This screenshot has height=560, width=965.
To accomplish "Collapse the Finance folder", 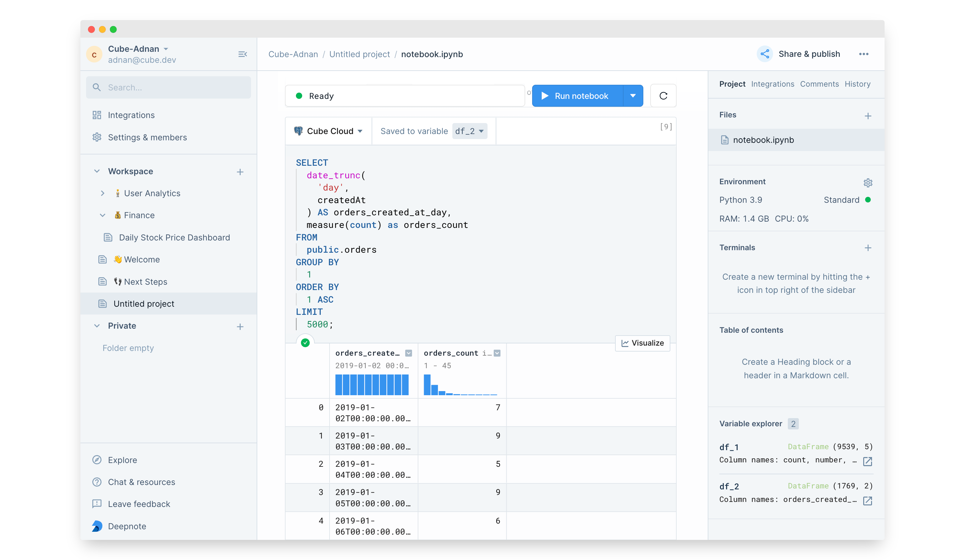I will pos(103,216).
